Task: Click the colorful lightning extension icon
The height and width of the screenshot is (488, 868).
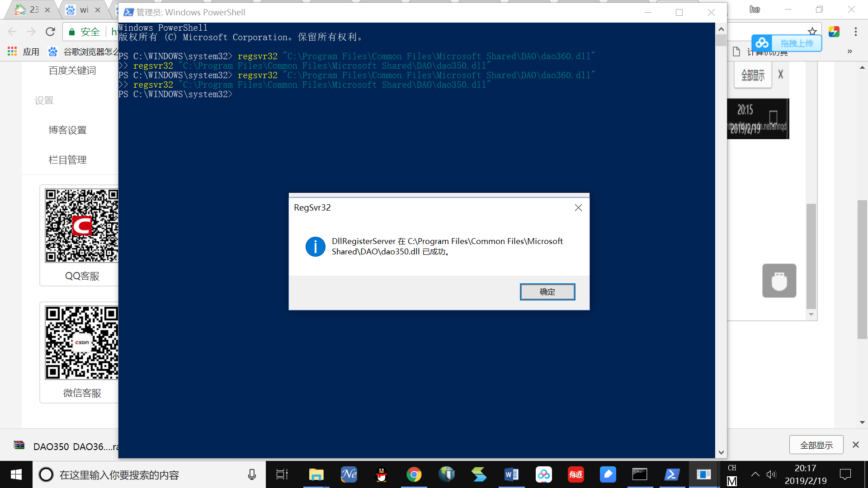Action: tap(834, 31)
